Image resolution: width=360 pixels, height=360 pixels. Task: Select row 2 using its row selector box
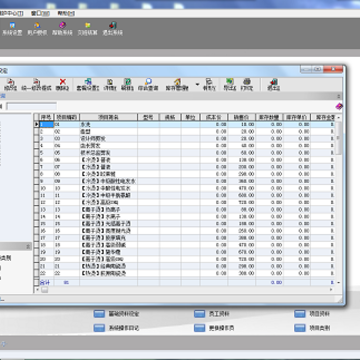click(36, 132)
